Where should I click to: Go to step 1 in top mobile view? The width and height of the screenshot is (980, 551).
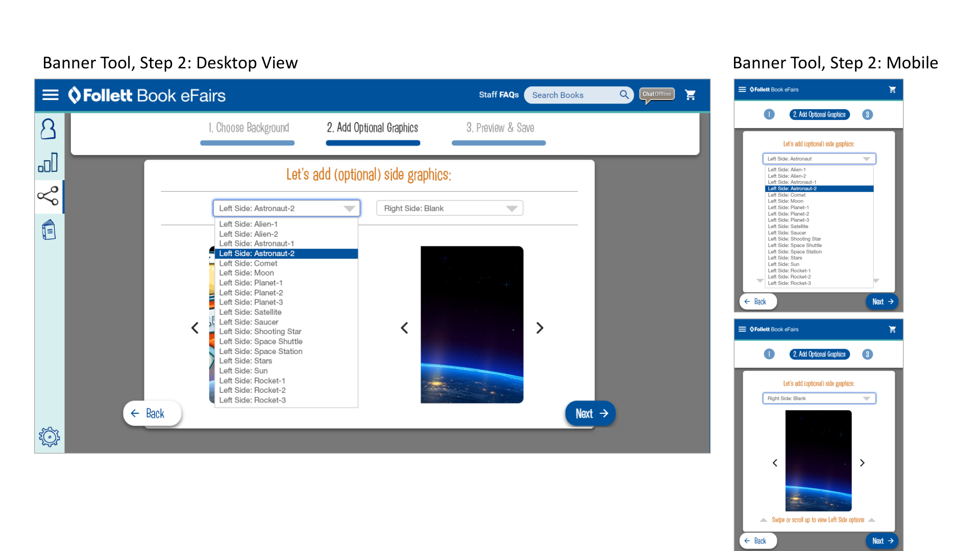click(769, 114)
